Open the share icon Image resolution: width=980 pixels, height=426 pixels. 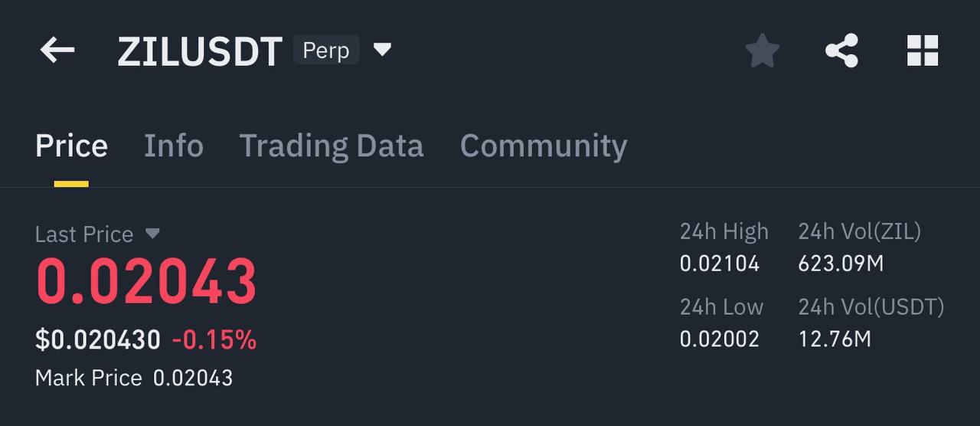coord(841,51)
